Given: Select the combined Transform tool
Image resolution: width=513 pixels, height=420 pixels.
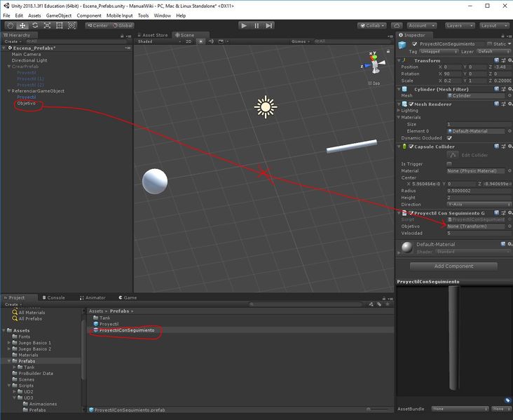Looking at the screenshot, I should click(x=71, y=25).
